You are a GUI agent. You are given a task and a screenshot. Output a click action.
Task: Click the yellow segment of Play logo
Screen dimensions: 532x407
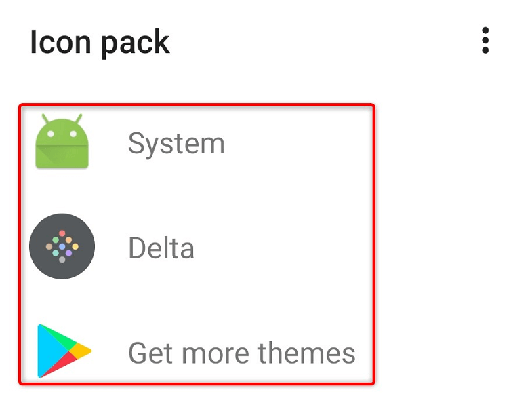click(x=81, y=351)
